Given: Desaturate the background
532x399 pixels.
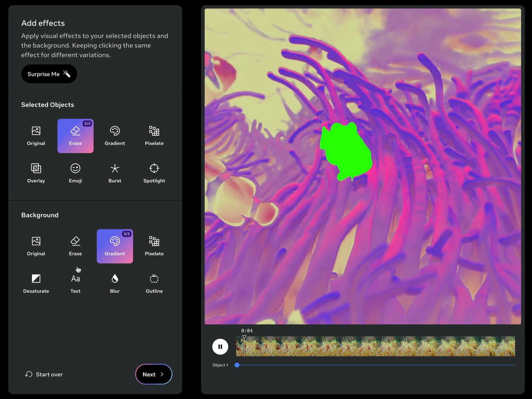Looking at the screenshot, I should (x=36, y=284).
